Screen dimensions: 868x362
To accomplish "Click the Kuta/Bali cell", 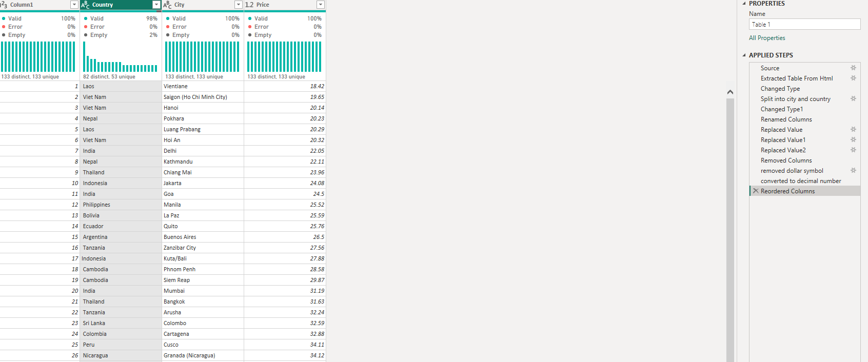I will point(203,258).
